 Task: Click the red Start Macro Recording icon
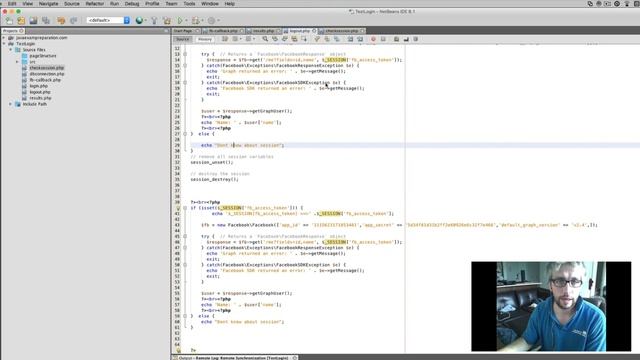point(373,39)
